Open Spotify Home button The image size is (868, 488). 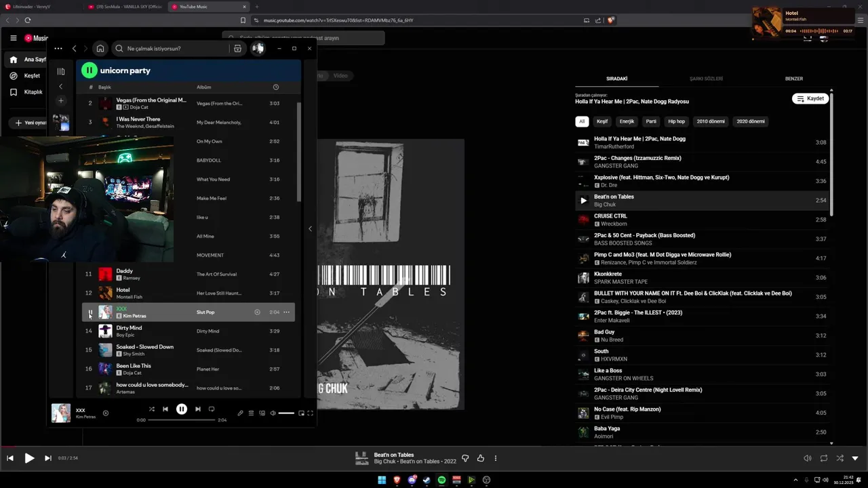(100, 48)
